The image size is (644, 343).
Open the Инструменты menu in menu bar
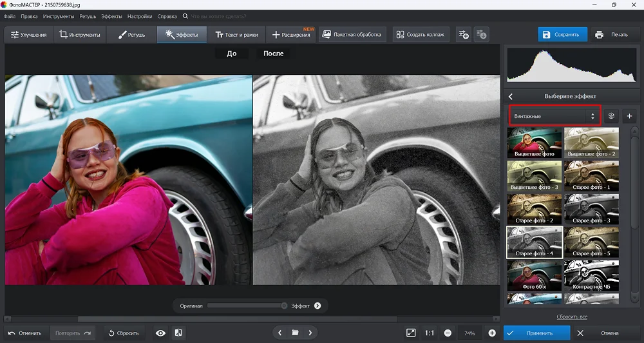pos(59,17)
